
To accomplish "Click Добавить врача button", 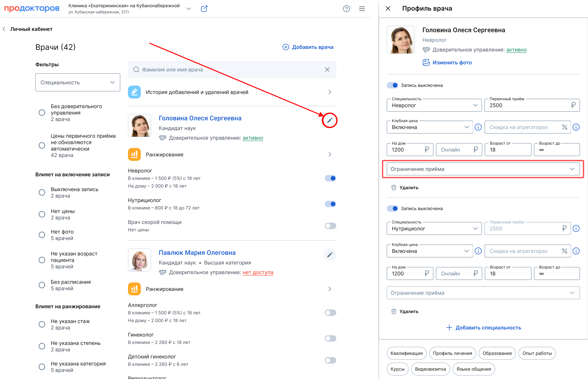I will coord(308,47).
